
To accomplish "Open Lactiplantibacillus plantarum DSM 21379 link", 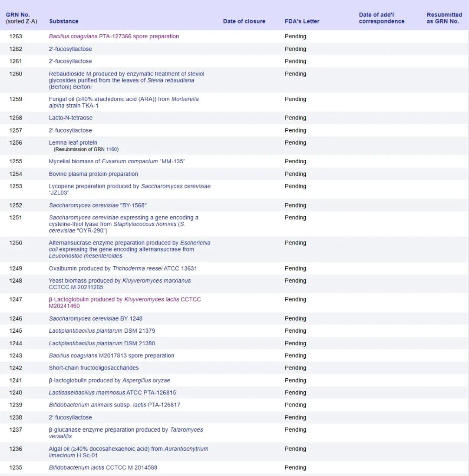I will [x=102, y=331].
